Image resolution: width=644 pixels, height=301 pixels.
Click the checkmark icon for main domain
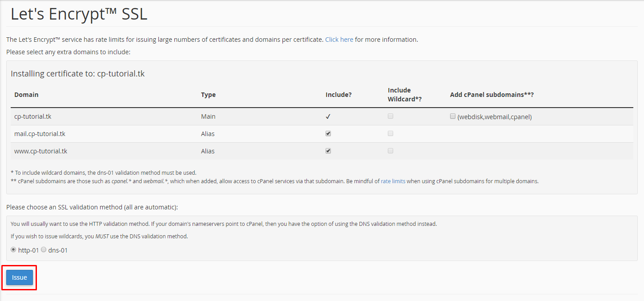coord(328,116)
